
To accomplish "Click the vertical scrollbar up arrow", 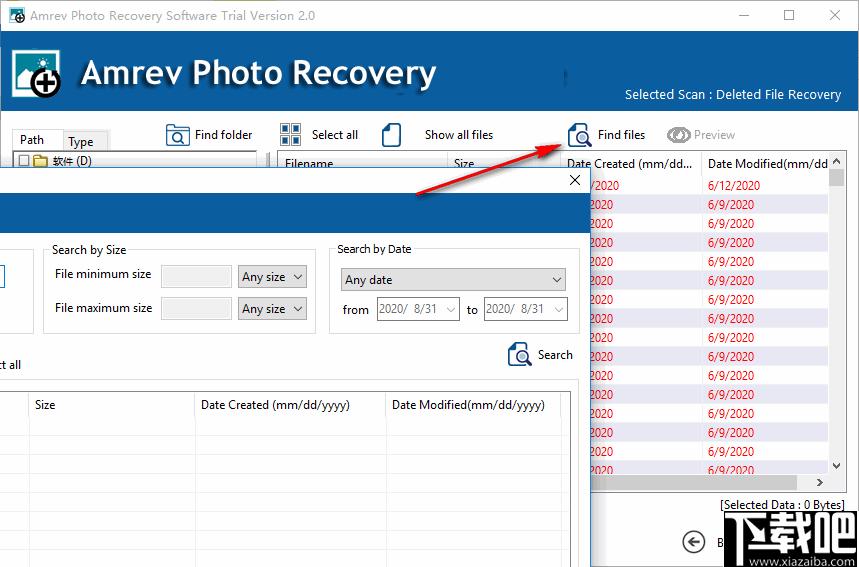I will pos(837,162).
